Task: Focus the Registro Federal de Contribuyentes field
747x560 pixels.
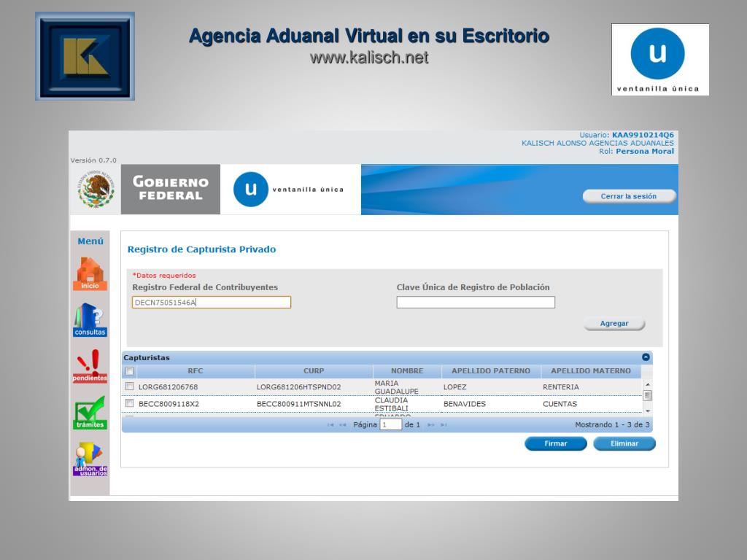Action: (x=211, y=303)
